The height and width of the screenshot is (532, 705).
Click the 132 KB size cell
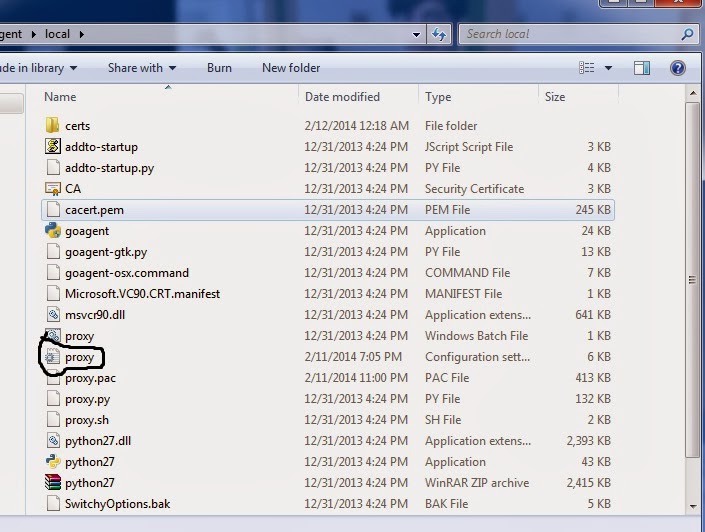point(593,399)
